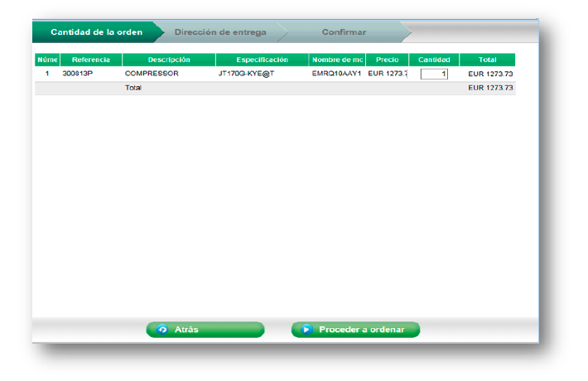The image size is (588, 381).
Task: Click the Total column header
Action: [487, 60]
